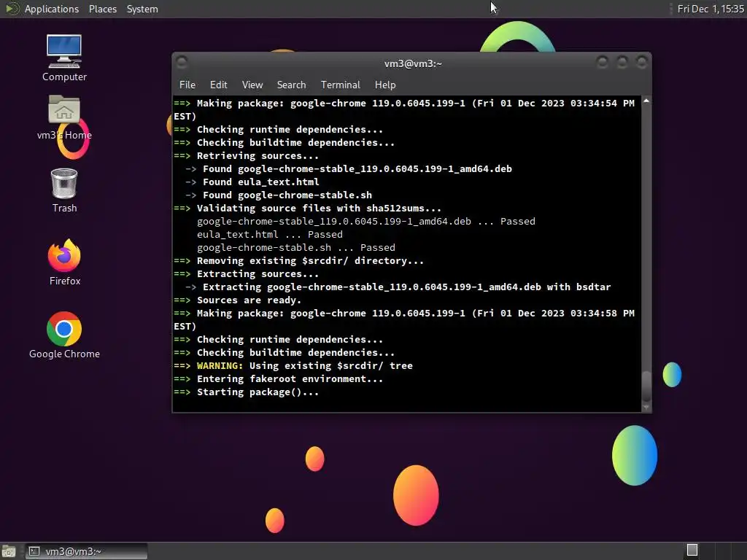Open the Terminal menu in menubar
The width and height of the screenshot is (747, 560).
341,85
